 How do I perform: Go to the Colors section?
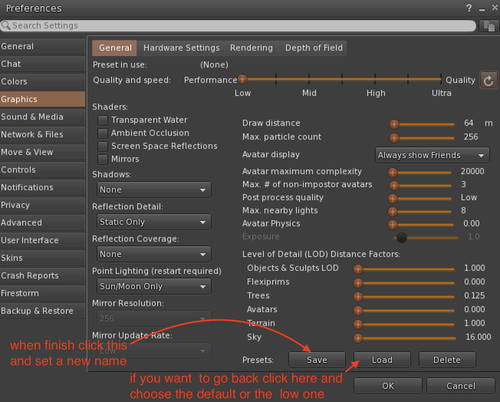tap(42, 82)
